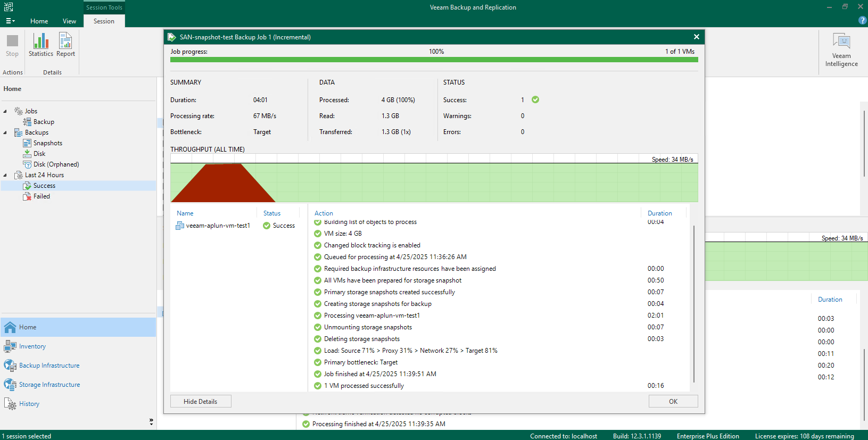Expand navigation pane overflow chevron

pos(151,421)
